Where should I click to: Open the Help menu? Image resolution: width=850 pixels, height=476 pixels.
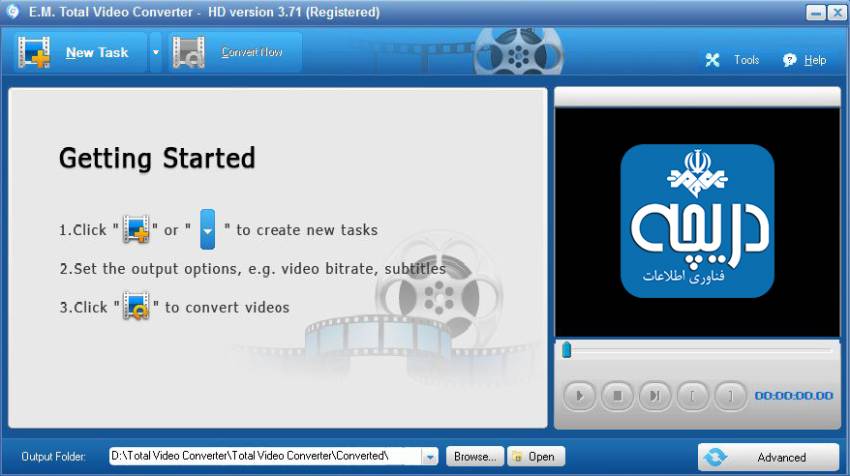point(815,60)
